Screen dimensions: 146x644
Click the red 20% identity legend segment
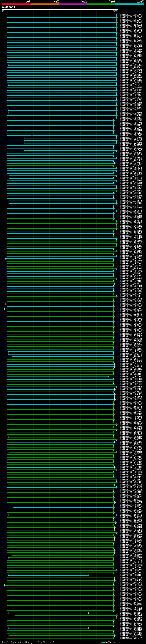[x=16, y=4]
